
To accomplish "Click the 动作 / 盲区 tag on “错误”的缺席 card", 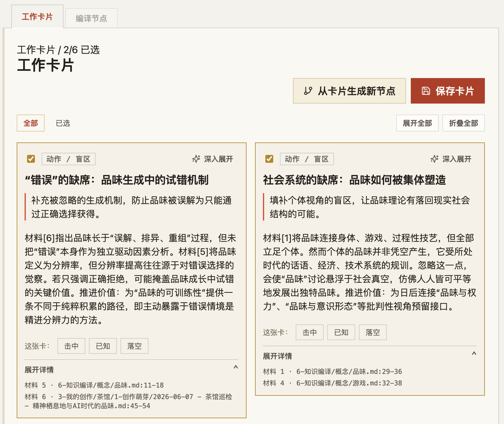I will click(x=69, y=159).
